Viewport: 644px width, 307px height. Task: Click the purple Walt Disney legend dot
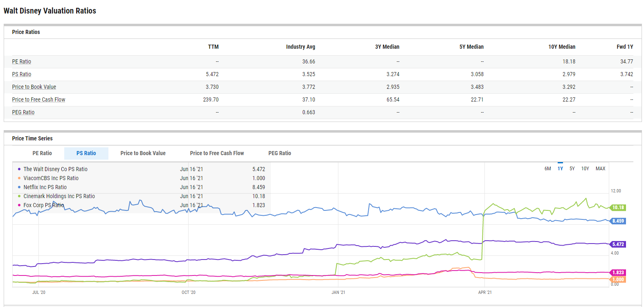[x=19, y=169]
